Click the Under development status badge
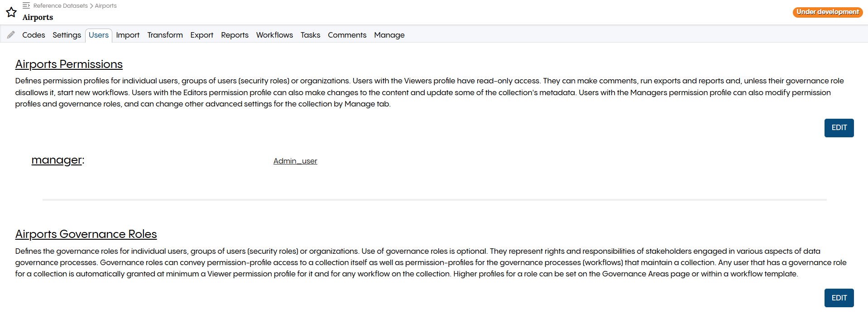The height and width of the screenshot is (324, 868). click(x=827, y=12)
